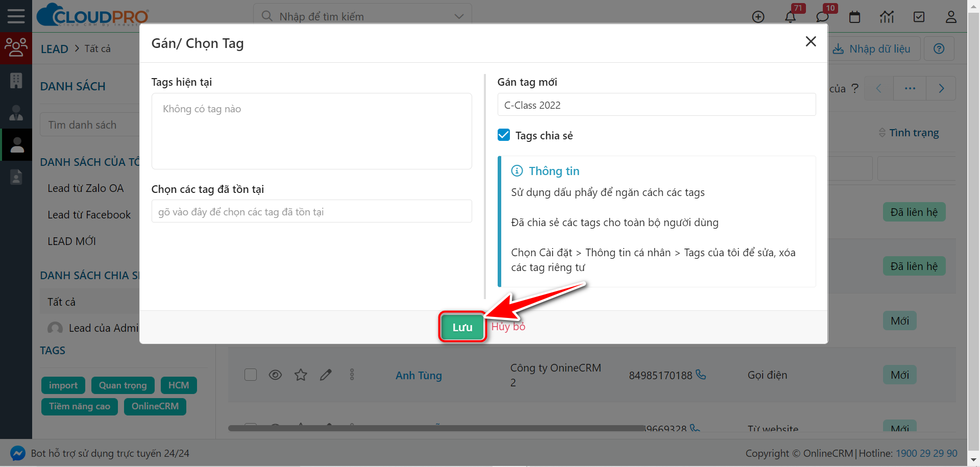Click the Gọi điện source cell
980x467 pixels.
point(767,375)
